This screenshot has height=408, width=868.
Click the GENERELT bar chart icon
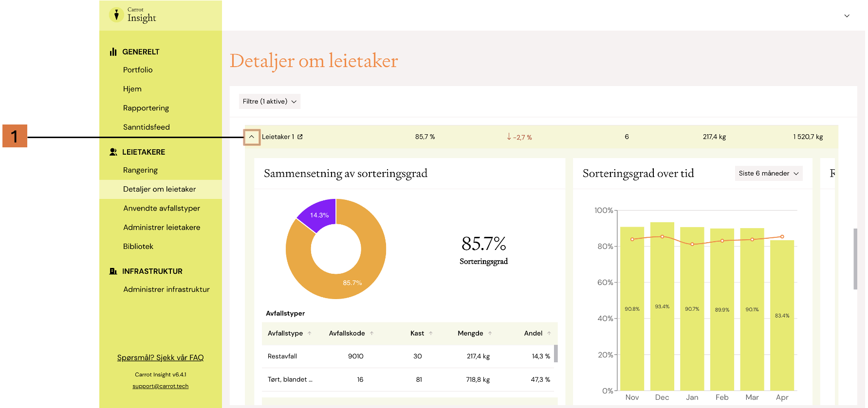point(113,52)
